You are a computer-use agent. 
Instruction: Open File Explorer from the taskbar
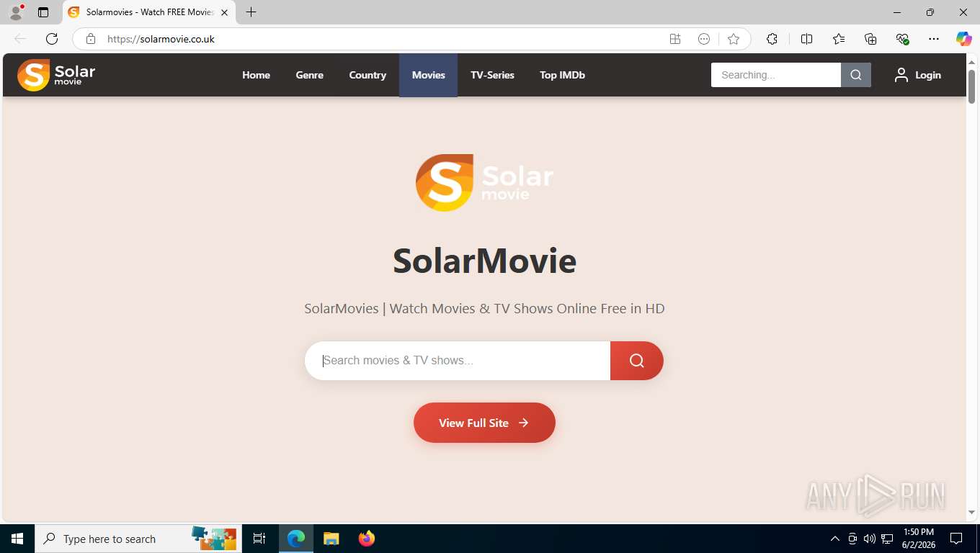[x=331, y=539]
